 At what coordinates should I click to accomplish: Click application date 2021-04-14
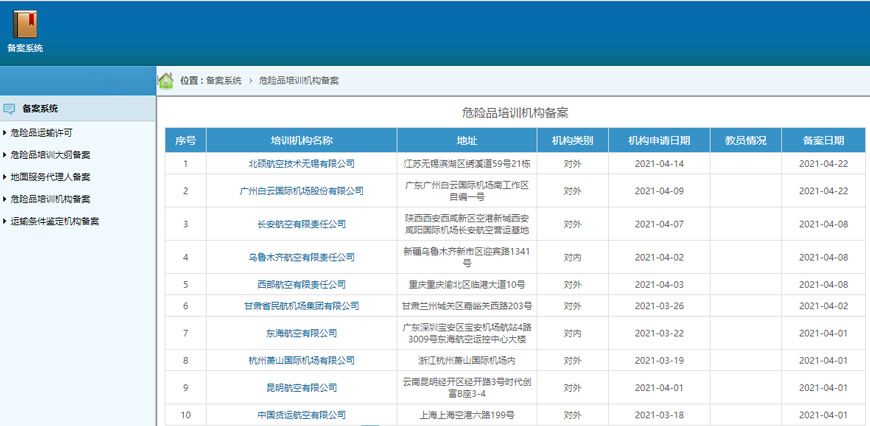tap(659, 164)
